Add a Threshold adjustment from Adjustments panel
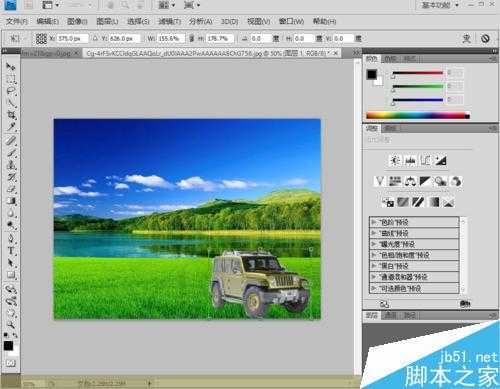500x389 pixels. pyautogui.click(x=418, y=202)
